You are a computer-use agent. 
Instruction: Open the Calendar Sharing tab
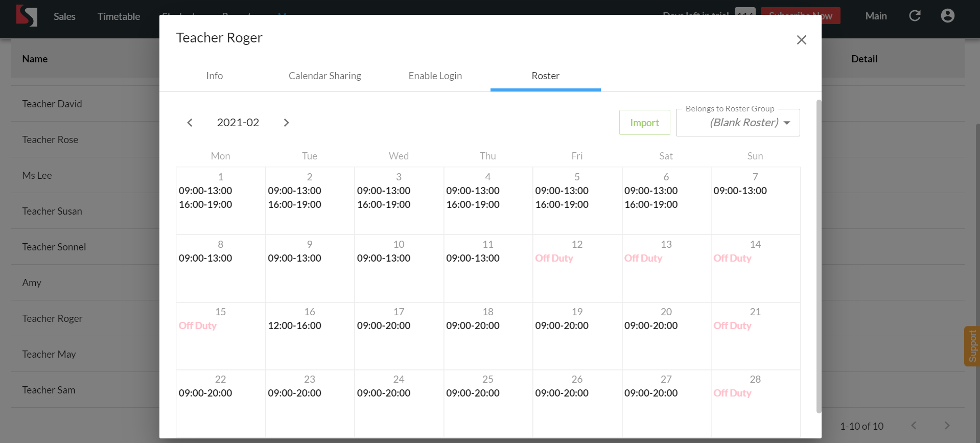tap(324, 76)
